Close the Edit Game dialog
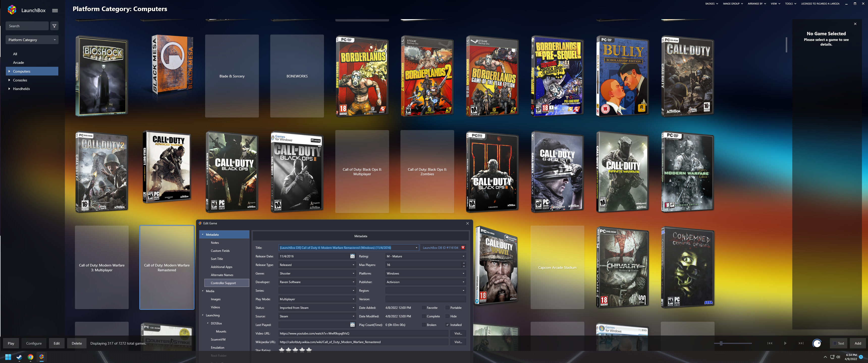868x363 pixels. 467,224
